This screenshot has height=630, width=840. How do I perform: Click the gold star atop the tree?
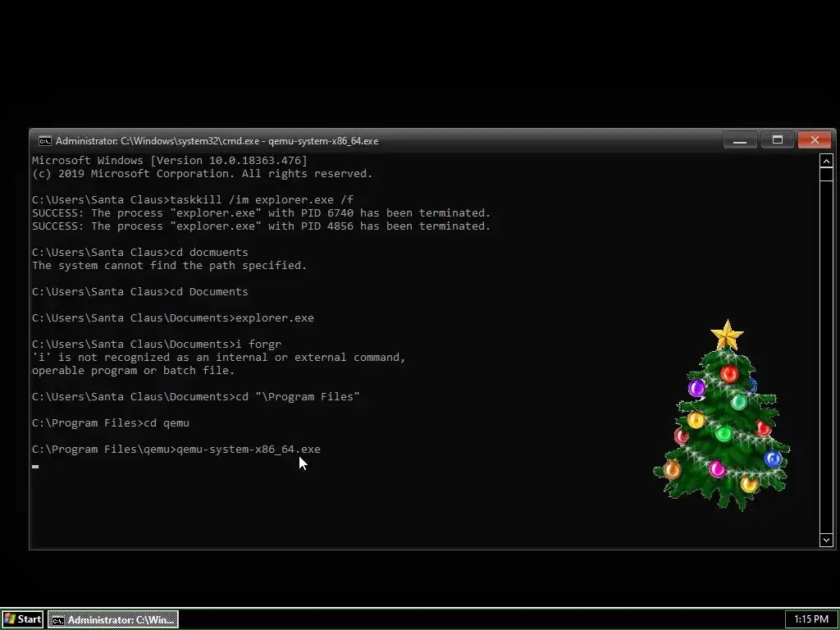pos(727,335)
